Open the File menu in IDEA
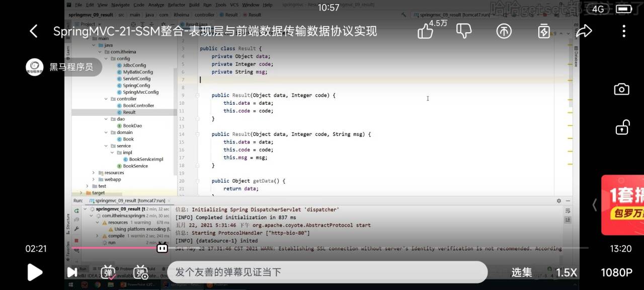The image size is (644, 290). (78, 5)
